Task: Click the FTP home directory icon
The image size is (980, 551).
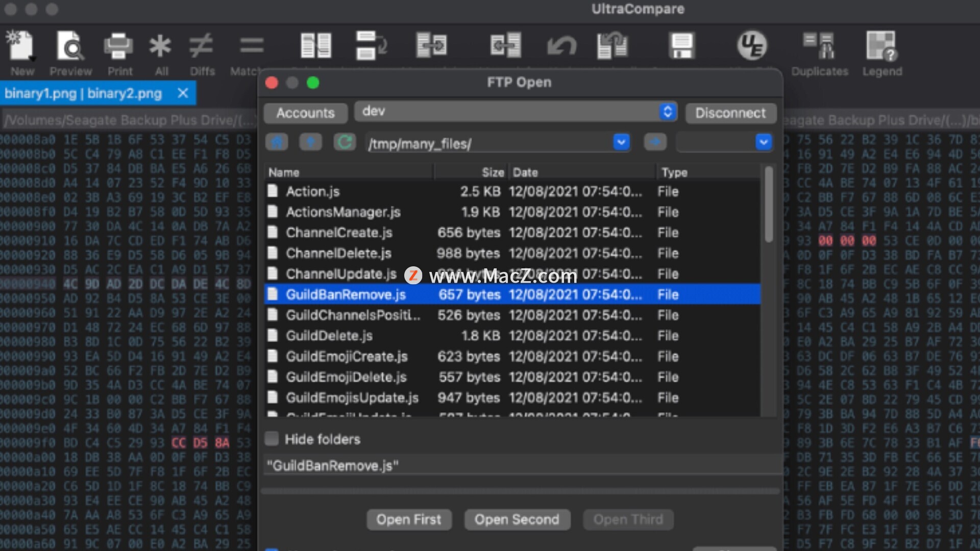Action: pos(277,142)
